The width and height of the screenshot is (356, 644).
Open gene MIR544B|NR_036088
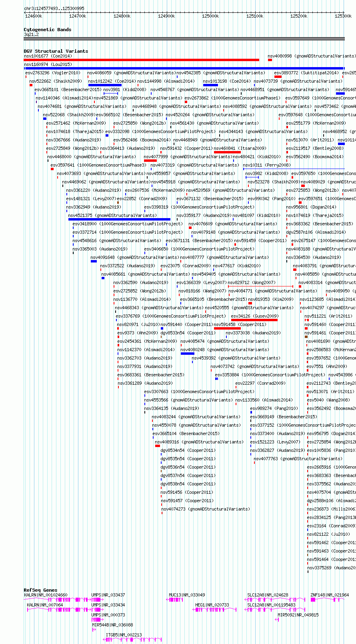[x=112, y=625]
